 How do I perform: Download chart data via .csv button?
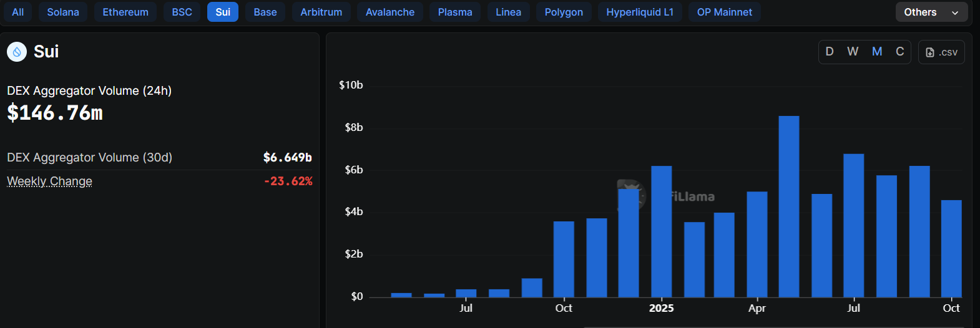(x=941, y=52)
